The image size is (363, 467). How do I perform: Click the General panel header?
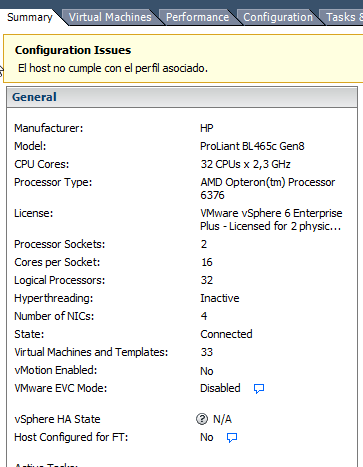[182, 97]
